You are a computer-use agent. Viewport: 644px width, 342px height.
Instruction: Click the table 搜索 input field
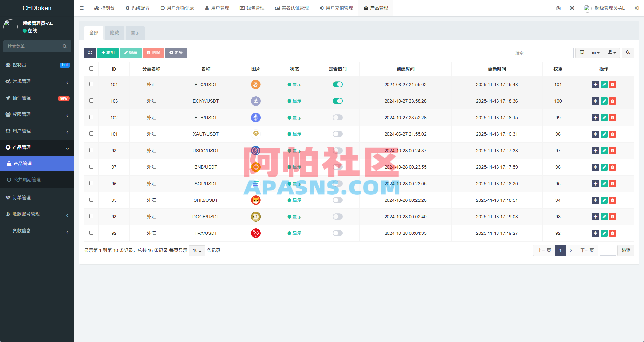click(x=542, y=53)
